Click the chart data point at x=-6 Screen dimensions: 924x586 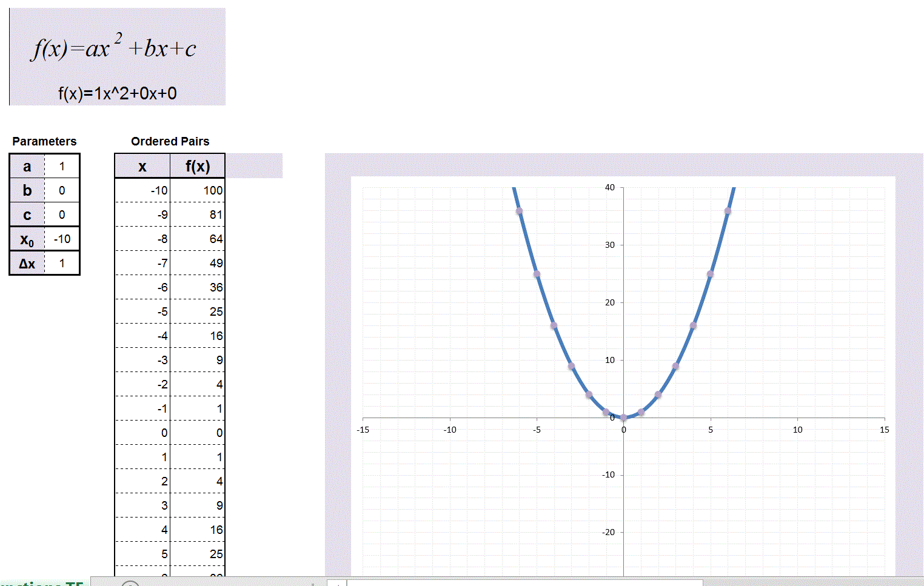[519, 211]
